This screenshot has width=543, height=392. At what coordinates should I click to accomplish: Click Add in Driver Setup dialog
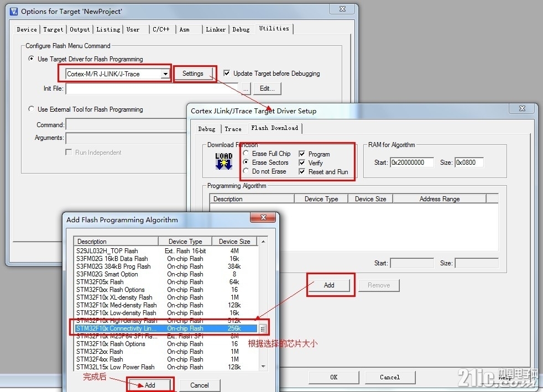[x=329, y=285]
